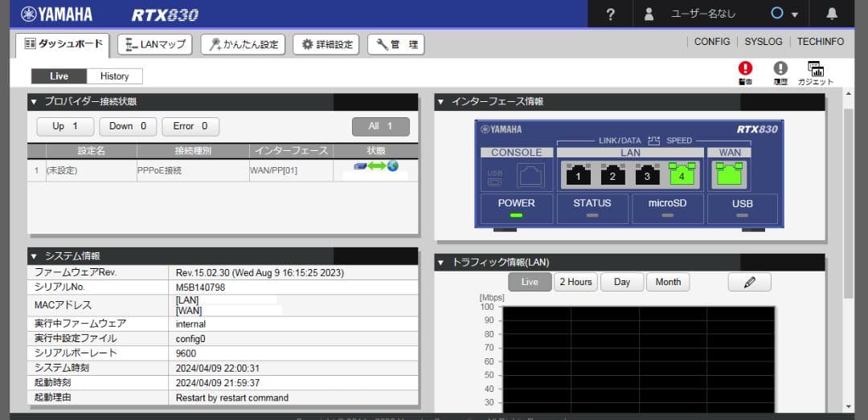Click Restart by restart command text
This screenshot has height=420, width=868.
[x=232, y=398]
